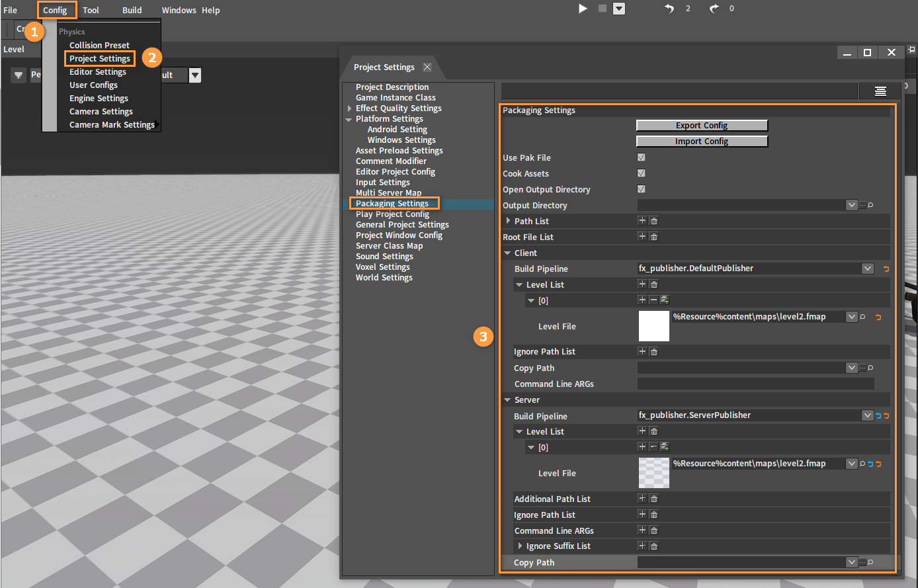Toggle the Use Pak File checkbox
The height and width of the screenshot is (588, 918).
[641, 157]
